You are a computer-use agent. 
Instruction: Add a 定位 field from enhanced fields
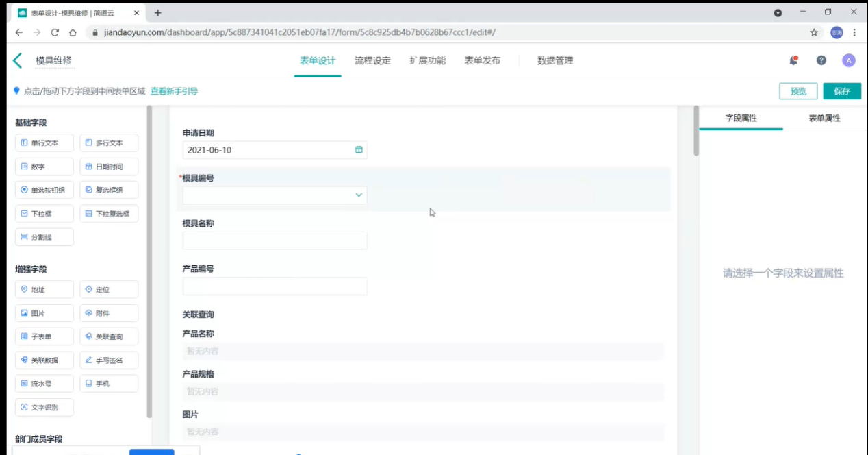[x=108, y=289]
